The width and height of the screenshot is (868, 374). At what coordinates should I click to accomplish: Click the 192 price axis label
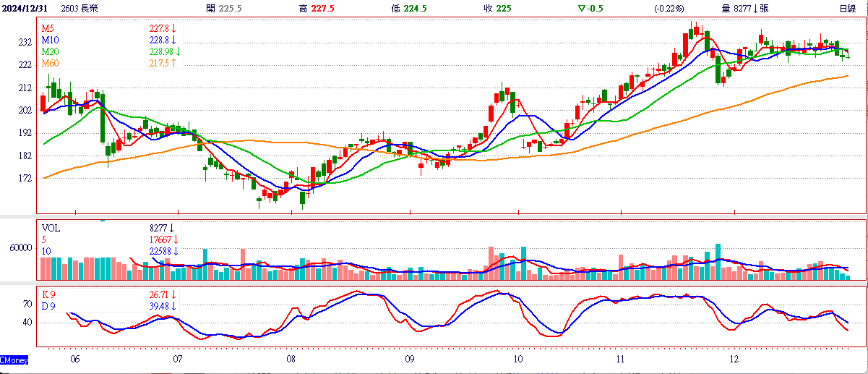[x=25, y=133]
